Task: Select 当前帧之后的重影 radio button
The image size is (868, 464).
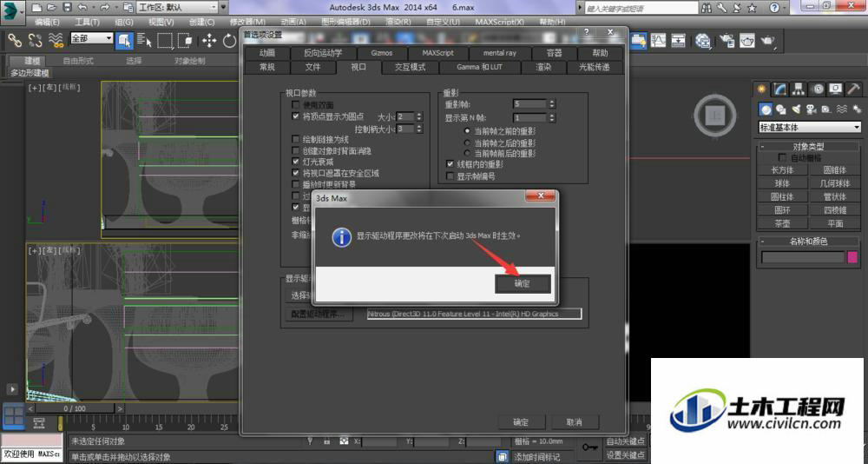Action: tap(467, 143)
